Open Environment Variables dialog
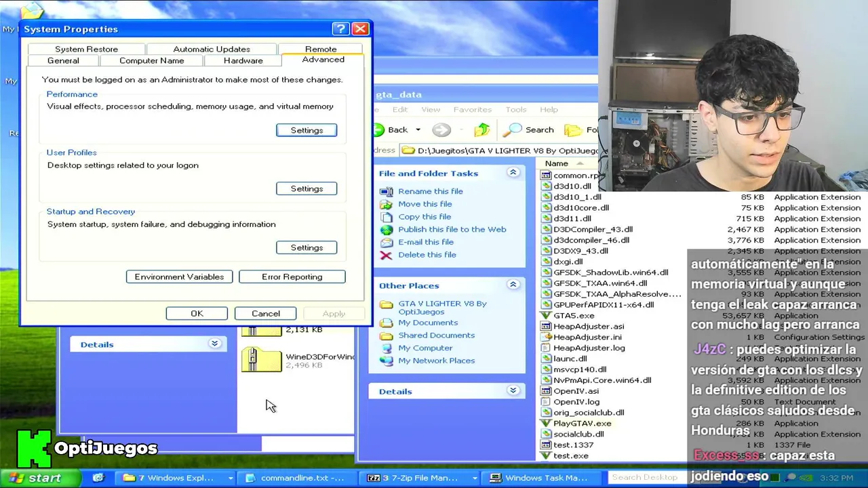This screenshot has height=488, width=868. (x=179, y=277)
